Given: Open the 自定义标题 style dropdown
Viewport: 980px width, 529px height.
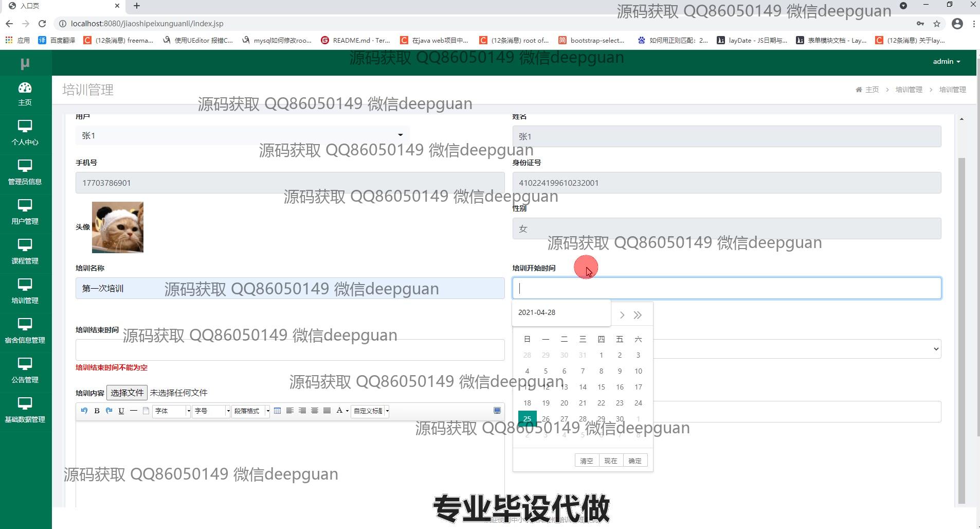Looking at the screenshot, I should 369,411.
